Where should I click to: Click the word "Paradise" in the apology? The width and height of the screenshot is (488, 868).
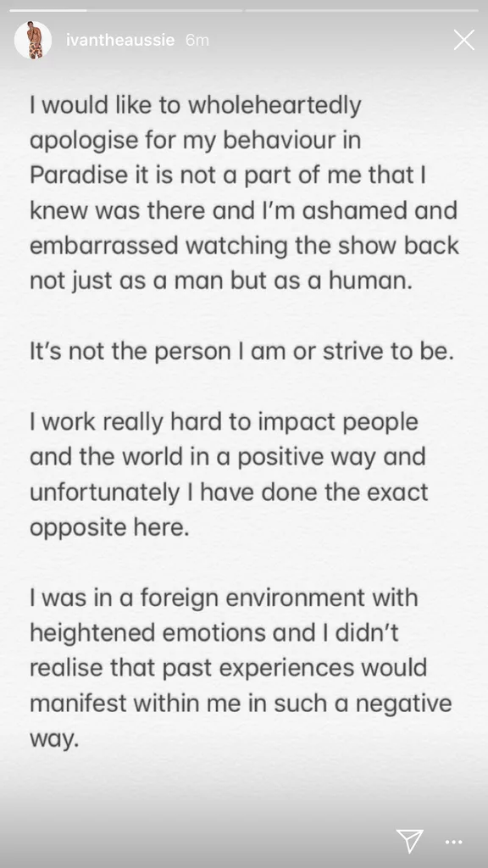pyautogui.click(x=79, y=175)
